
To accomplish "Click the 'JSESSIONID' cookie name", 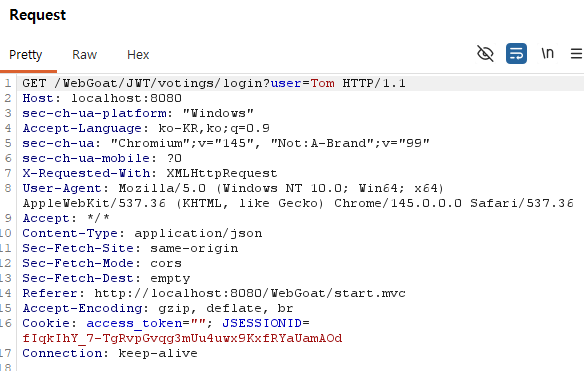I will 262,323.
